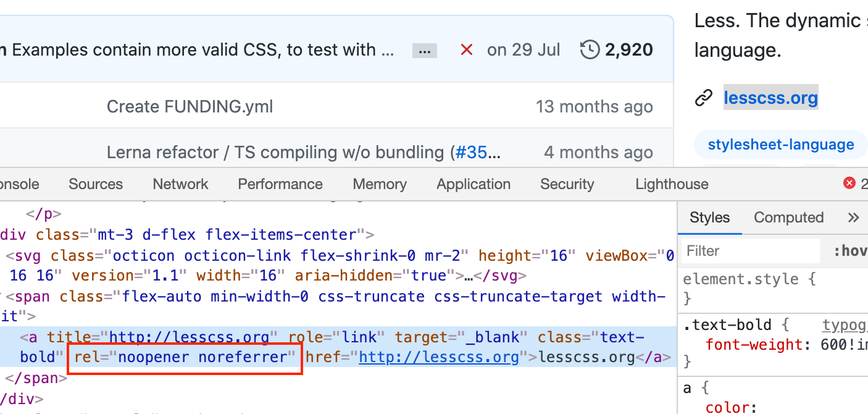Expand the truncated commit message ellipsis
Viewport: 868px width, 414px height.
point(424,51)
